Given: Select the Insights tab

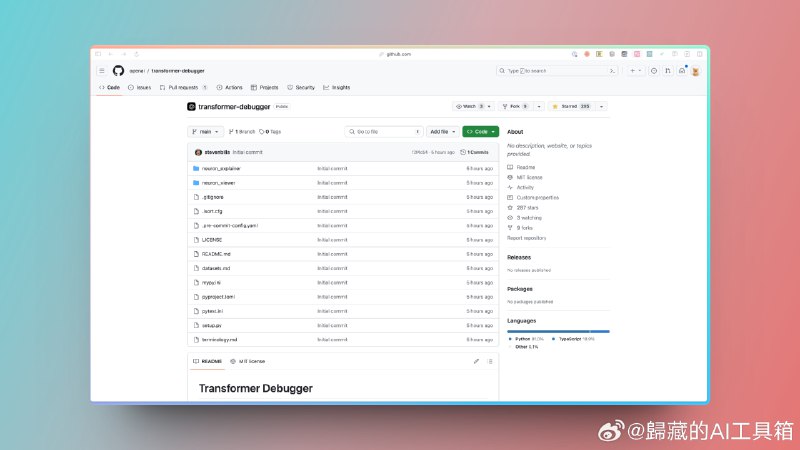Looking at the screenshot, I should coord(337,88).
